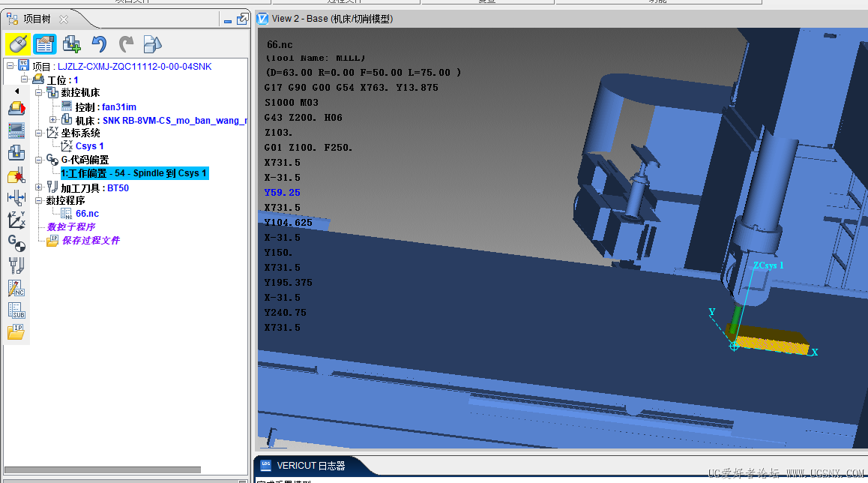868x483 pixels.
Task: Select 控制 : fan31im tree item
Action: 106,107
